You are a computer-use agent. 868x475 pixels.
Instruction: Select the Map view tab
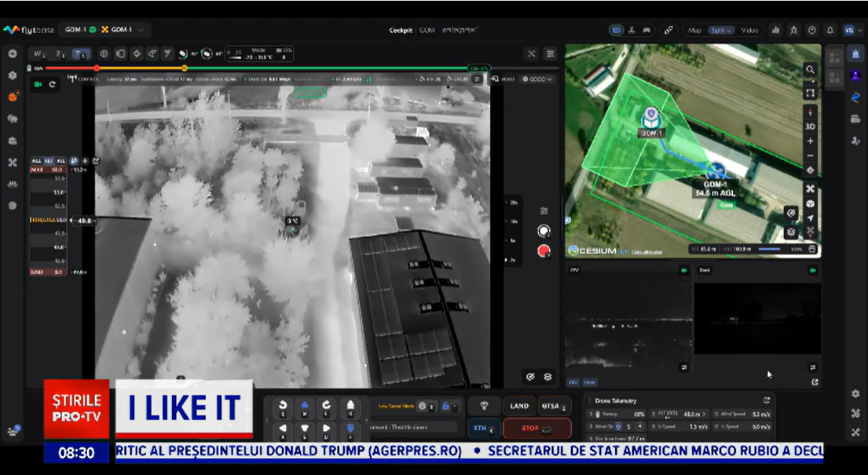click(694, 31)
